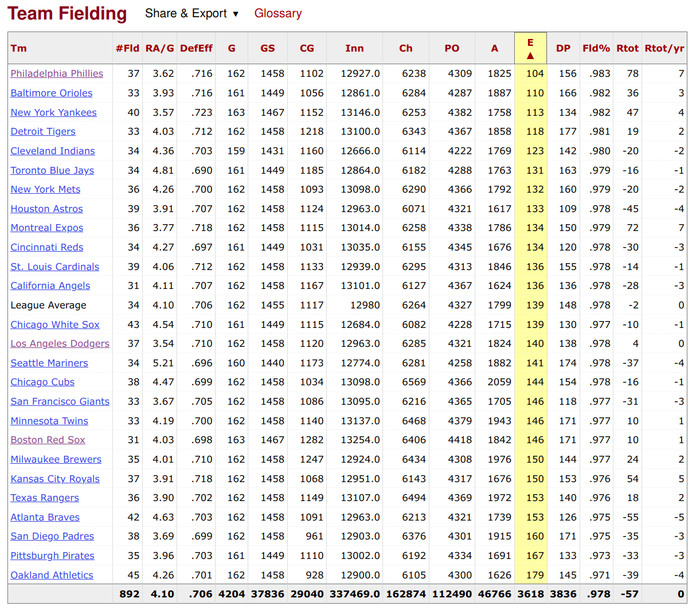Open Montreal Expos team link
This screenshot has width=700, height=614.
click(47, 228)
